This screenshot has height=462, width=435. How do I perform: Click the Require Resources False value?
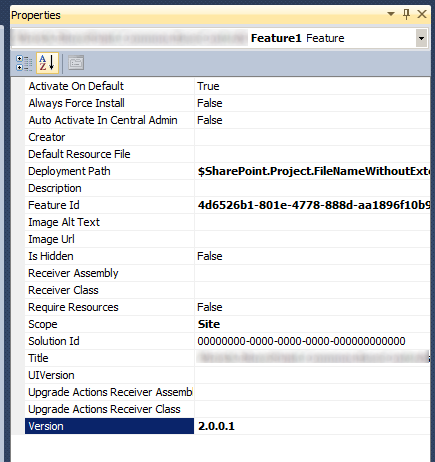point(210,307)
